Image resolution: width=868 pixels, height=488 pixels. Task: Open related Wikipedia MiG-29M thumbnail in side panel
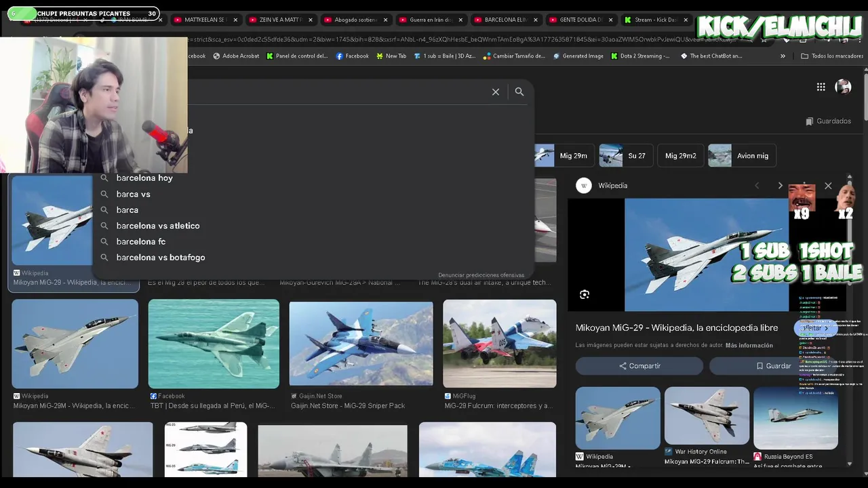click(618, 418)
